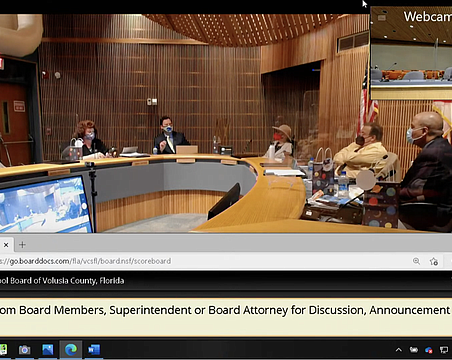
Task: Open the Photos app in the taskbar
Action: [x=48, y=350]
